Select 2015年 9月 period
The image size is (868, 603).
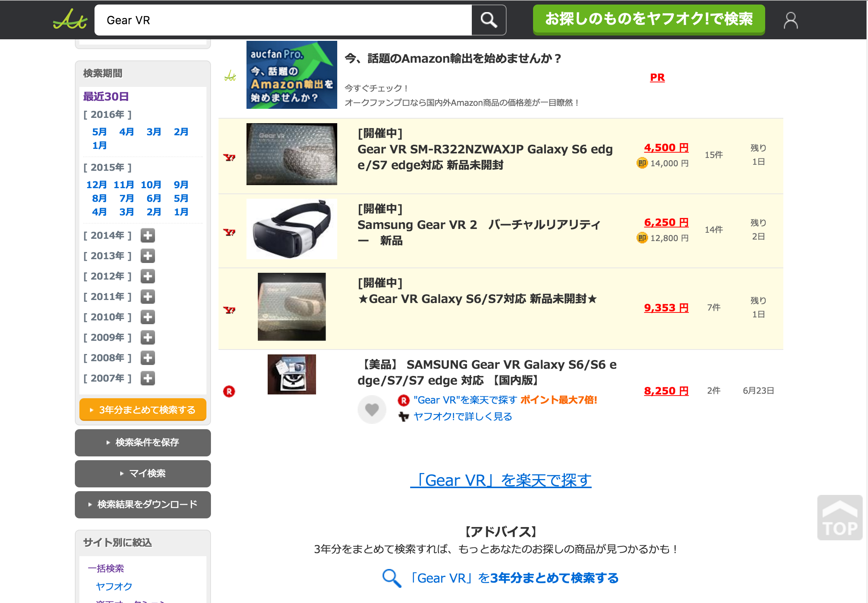[181, 185]
